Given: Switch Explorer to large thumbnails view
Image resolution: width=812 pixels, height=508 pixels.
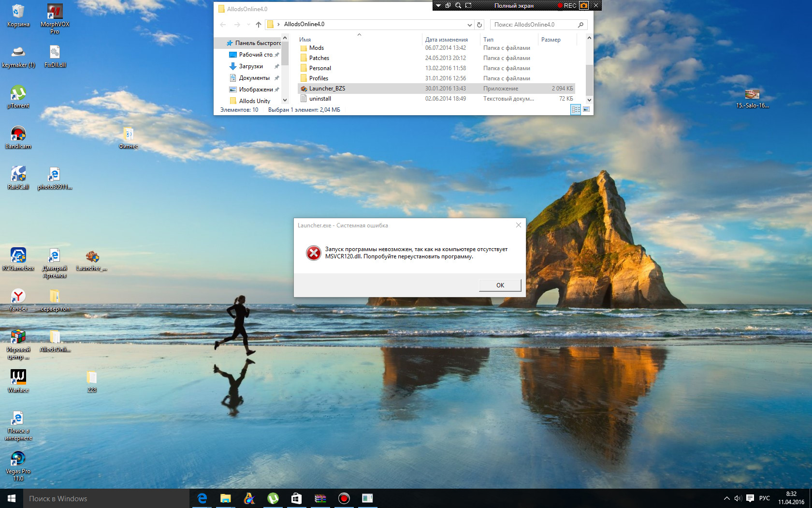Looking at the screenshot, I should 586,110.
